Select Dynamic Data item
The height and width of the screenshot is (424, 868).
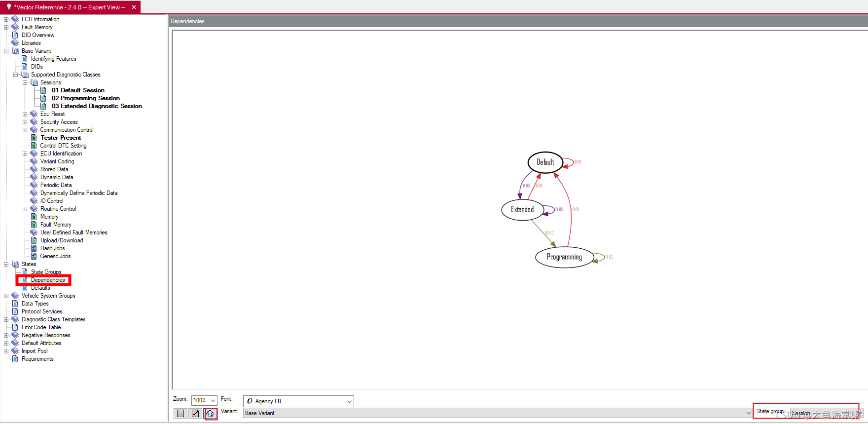57,177
